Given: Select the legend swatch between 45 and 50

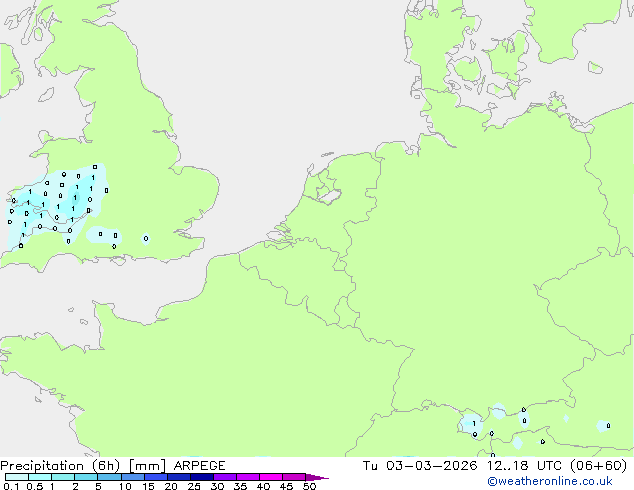Looking at the screenshot, I should [x=295, y=478].
